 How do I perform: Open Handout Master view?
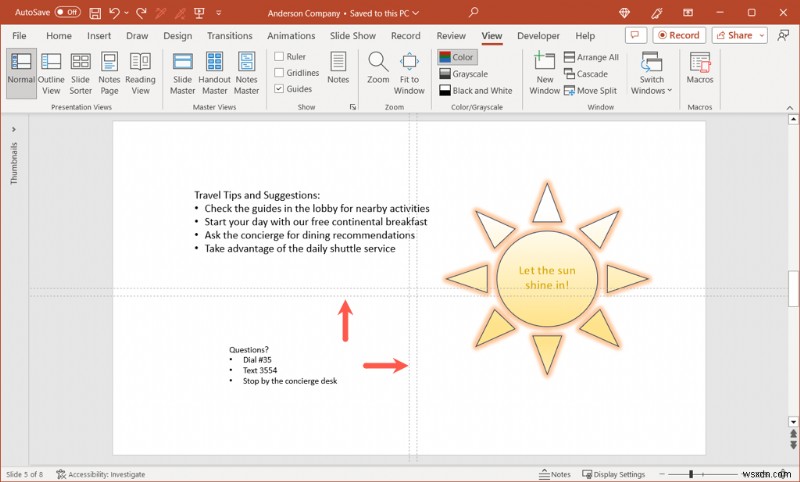[214, 73]
